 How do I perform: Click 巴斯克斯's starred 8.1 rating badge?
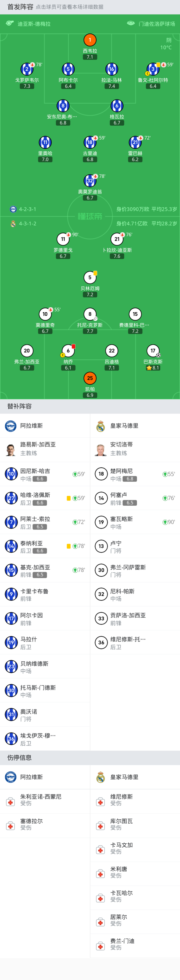click(153, 368)
